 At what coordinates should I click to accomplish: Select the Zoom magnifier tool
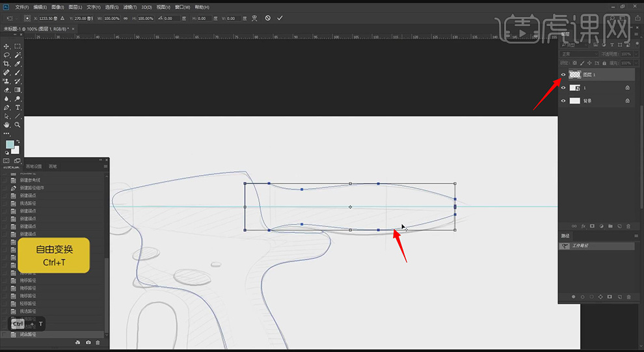pos(18,125)
